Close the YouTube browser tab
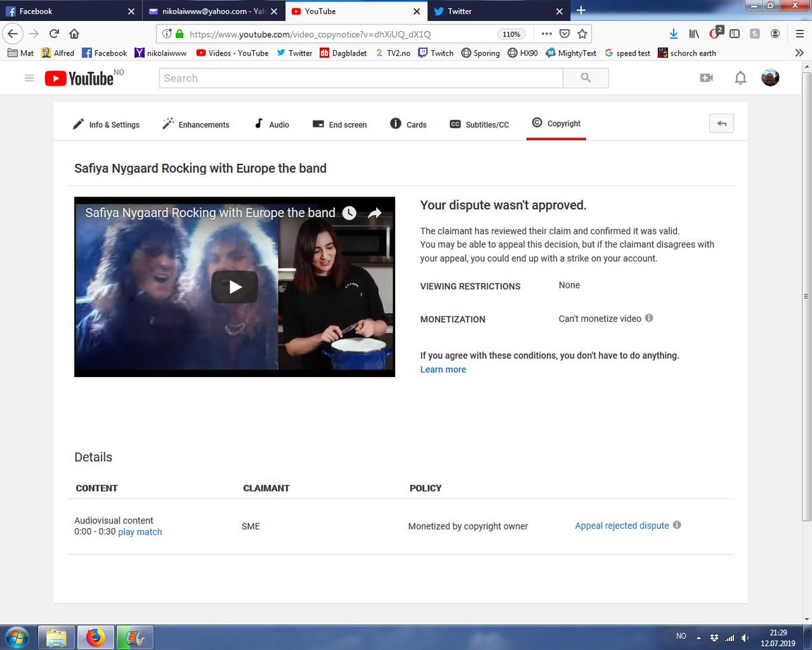The image size is (812, 650). click(x=417, y=11)
